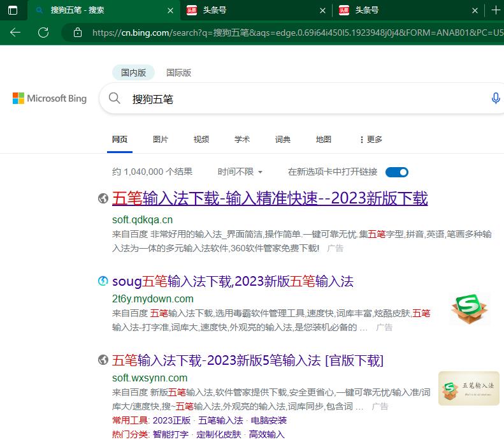
Task: Open 五笔输入法下载-2023新版5笔输入法 result
Action: click(x=248, y=360)
